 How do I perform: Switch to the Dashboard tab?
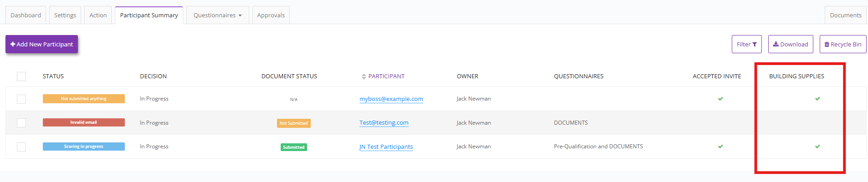[26, 15]
